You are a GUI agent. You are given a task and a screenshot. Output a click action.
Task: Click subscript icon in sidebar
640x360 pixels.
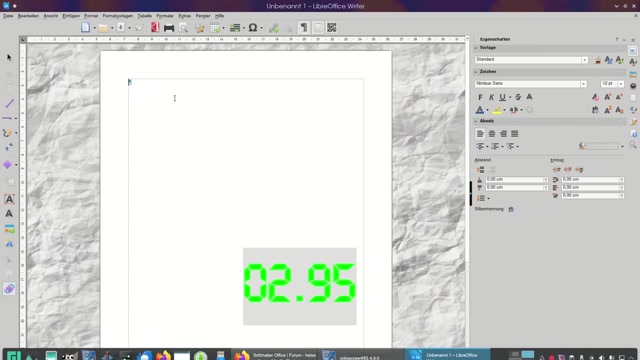tap(619, 110)
